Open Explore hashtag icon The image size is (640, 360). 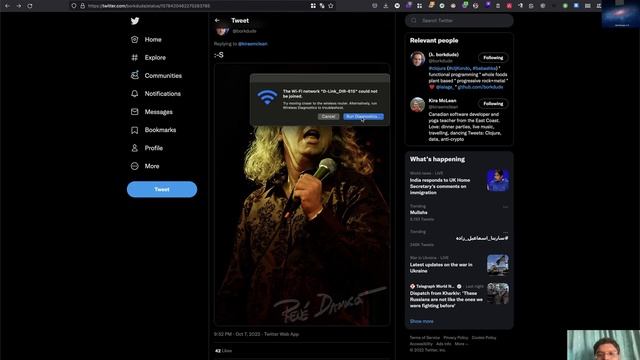135,58
